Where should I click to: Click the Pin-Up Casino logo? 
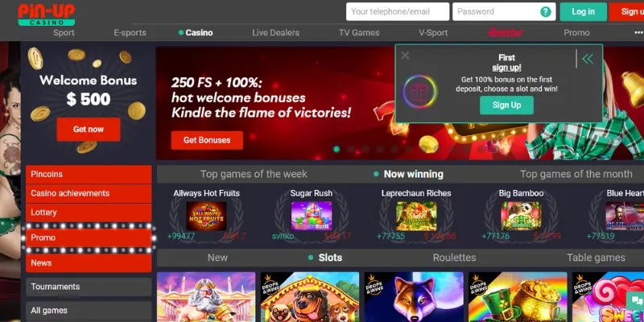pyautogui.click(x=47, y=14)
